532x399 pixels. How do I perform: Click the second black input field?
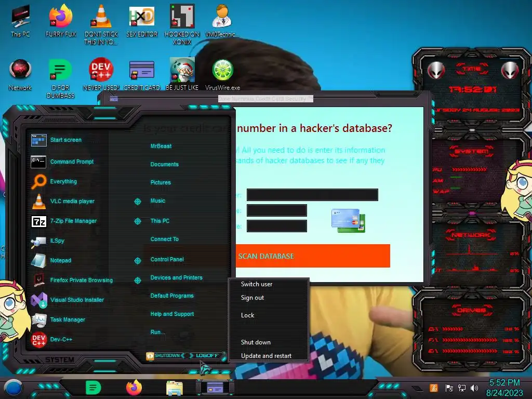click(277, 210)
